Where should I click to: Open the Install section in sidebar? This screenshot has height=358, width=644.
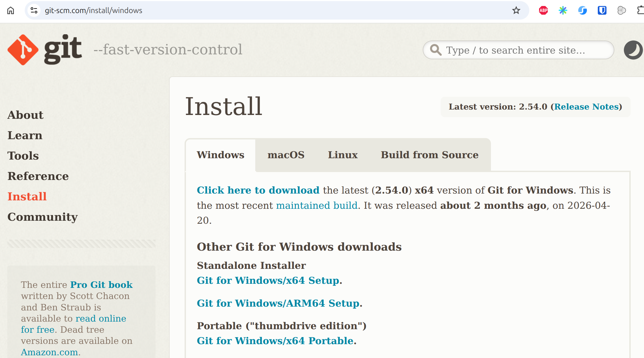pos(27,197)
